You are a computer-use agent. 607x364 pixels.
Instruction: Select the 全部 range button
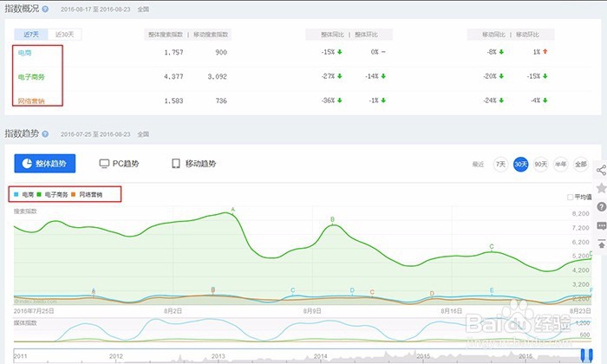(581, 164)
